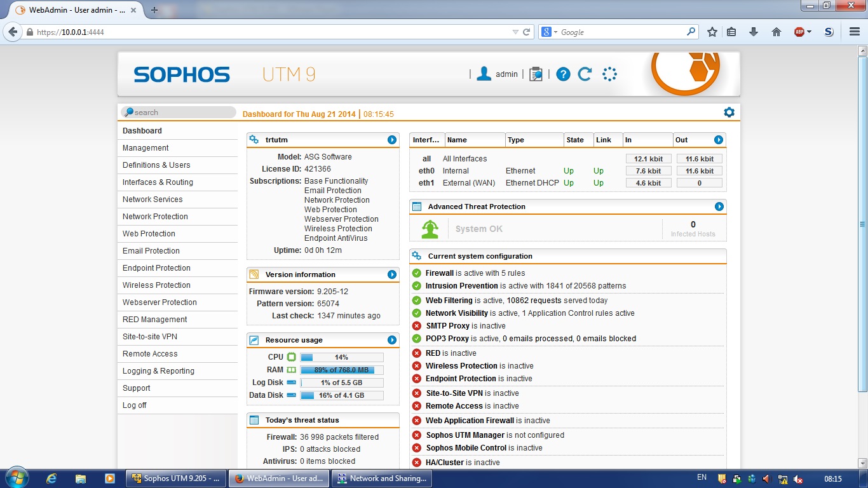The width and height of the screenshot is (868, 488).
Task: Bookmark this page with the star icon
Action: click(712, 32)
